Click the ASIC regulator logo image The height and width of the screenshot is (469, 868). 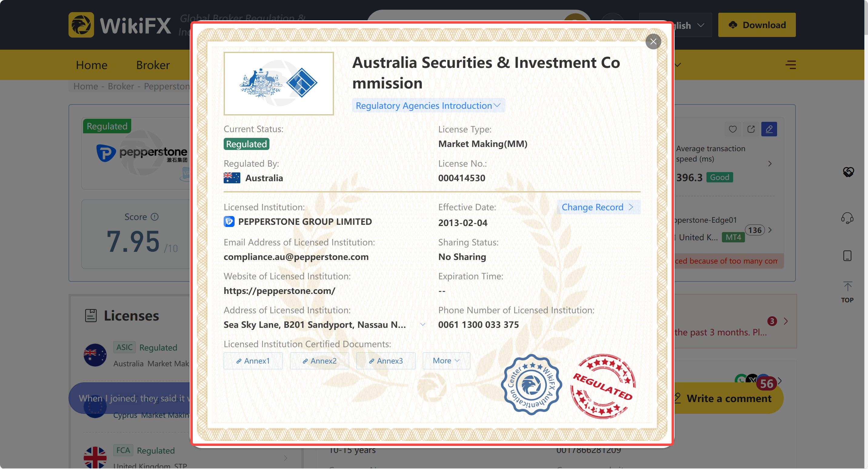click(279, 84)
